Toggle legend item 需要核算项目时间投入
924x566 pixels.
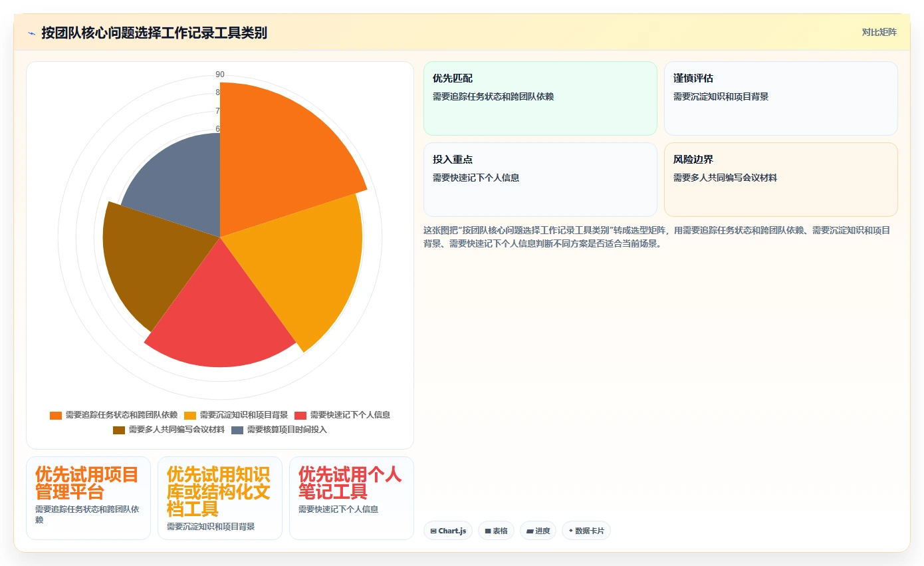click(279, 430)
